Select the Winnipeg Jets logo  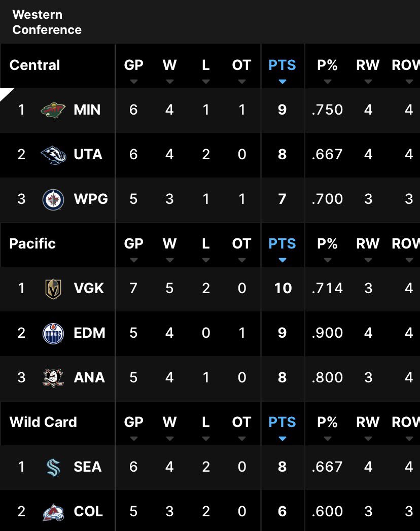pyautogui.click(x=53, y=199)
